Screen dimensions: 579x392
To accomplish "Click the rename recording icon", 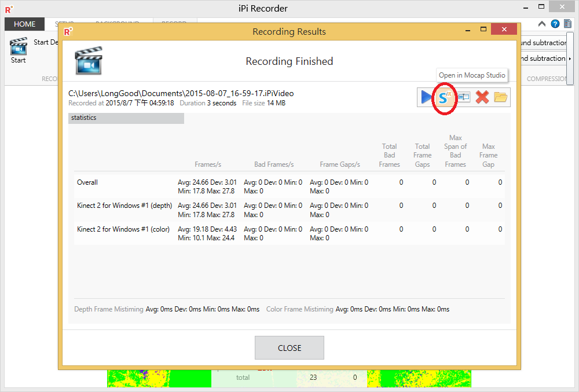I will 463,97.
